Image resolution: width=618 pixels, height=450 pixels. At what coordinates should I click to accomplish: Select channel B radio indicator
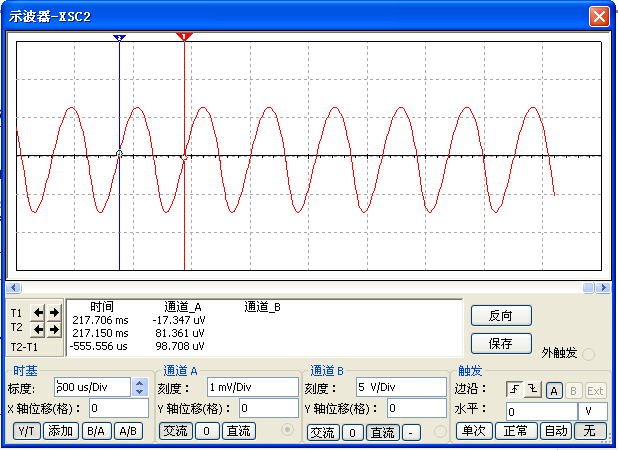click(x=440, y=431)
